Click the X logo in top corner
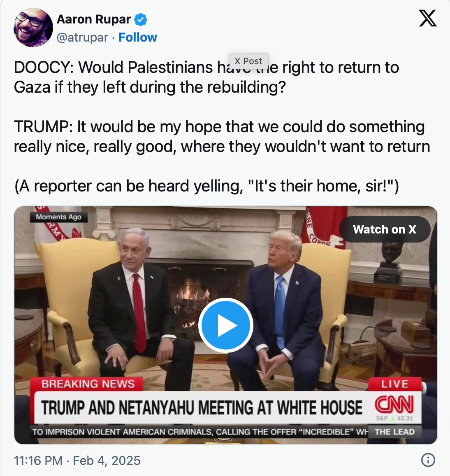This screenshot has height=476, width=450. pos(427,18)
